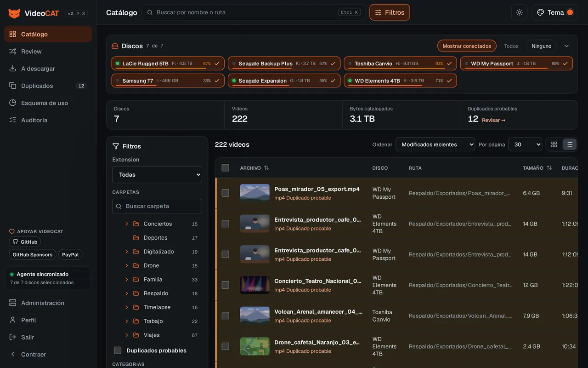
Task: Open A descargar sidebar item
Action: tap(48, 69)
